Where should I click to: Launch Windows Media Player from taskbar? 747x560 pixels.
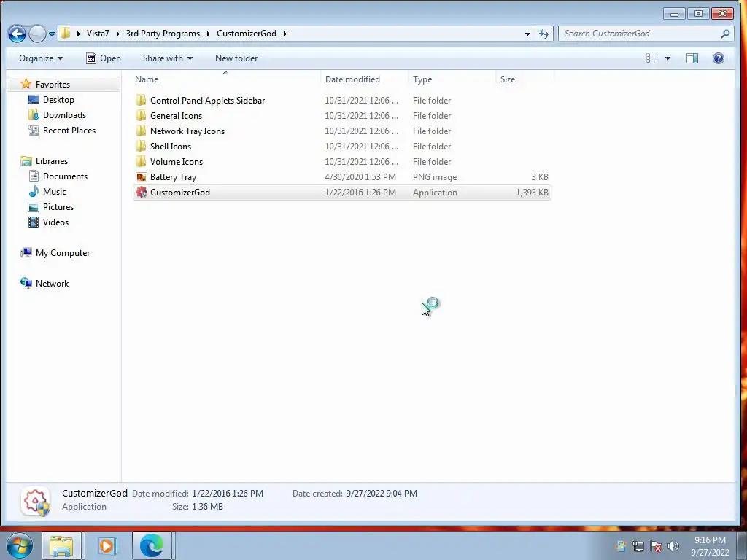[x=108, y=545]
